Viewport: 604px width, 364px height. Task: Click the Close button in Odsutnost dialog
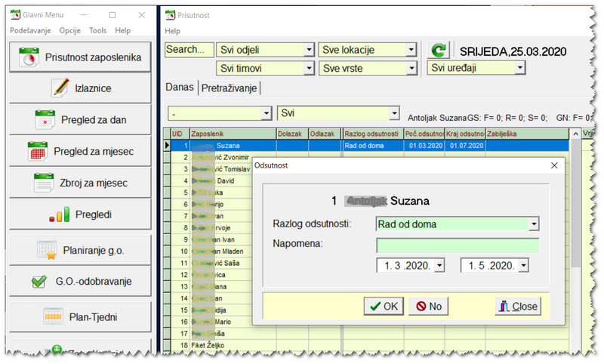click(518, 306)
